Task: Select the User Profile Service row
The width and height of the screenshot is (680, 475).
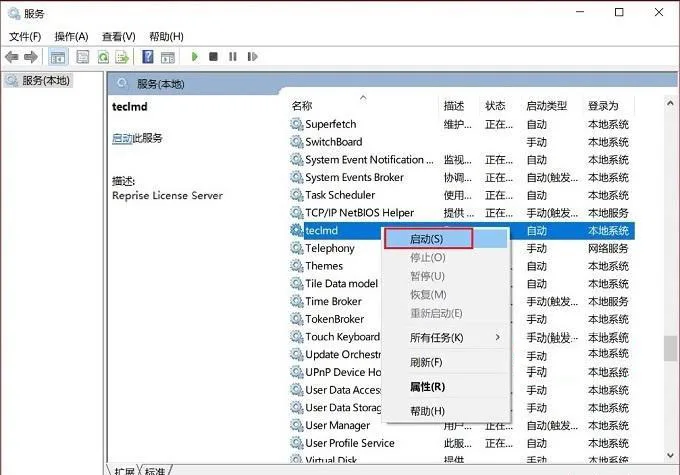Action: pos(460,443)
